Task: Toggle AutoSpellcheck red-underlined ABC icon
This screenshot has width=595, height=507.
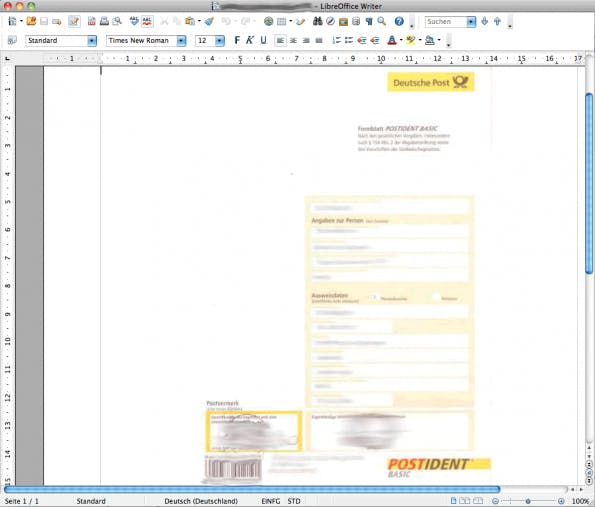Action: pos(147,21)
